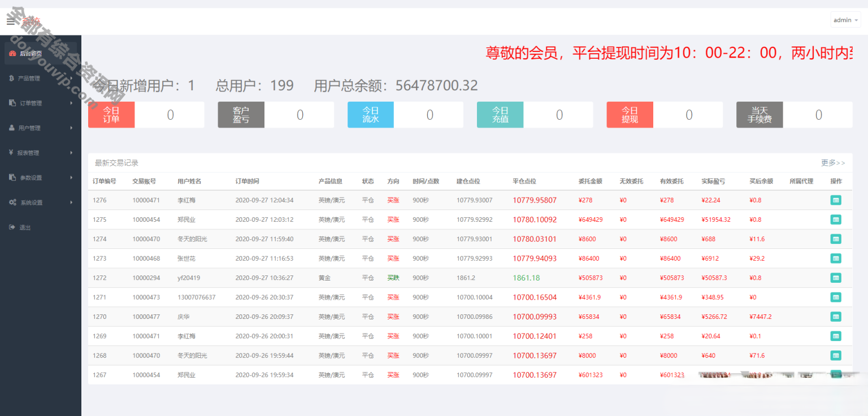The image size is (868, 416).
Task: Click the 所属代理 column header
Action: (801, 181)
